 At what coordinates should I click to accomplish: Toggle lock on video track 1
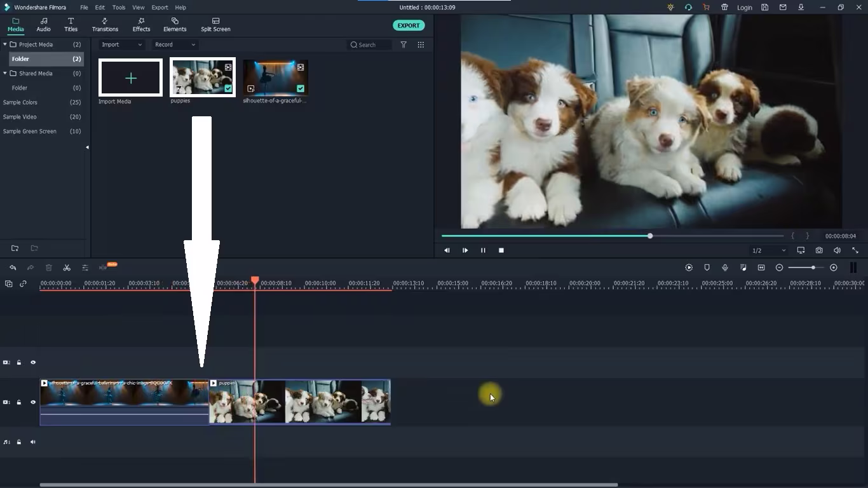pos(19,402)
